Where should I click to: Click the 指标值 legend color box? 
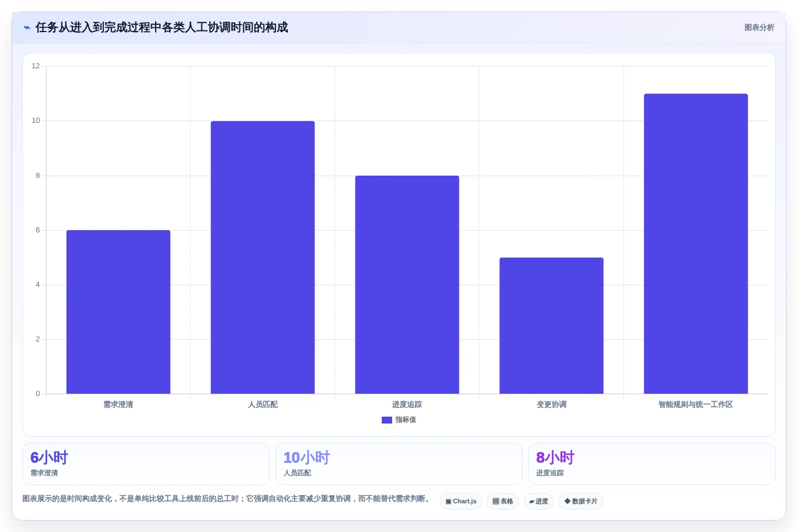coord(387,420)
